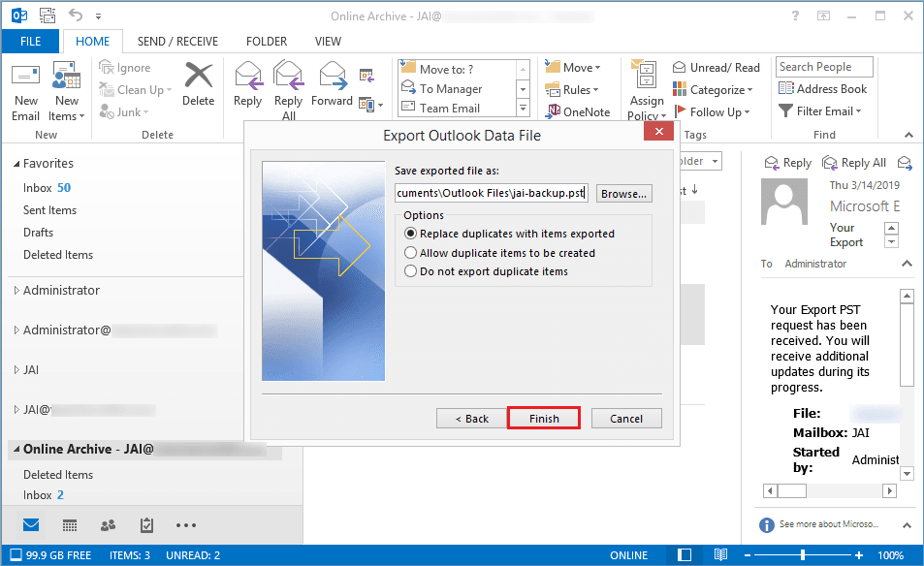Viewport: 924px width, 566px height.
Task: Click the Finish button
Action: 544,418
